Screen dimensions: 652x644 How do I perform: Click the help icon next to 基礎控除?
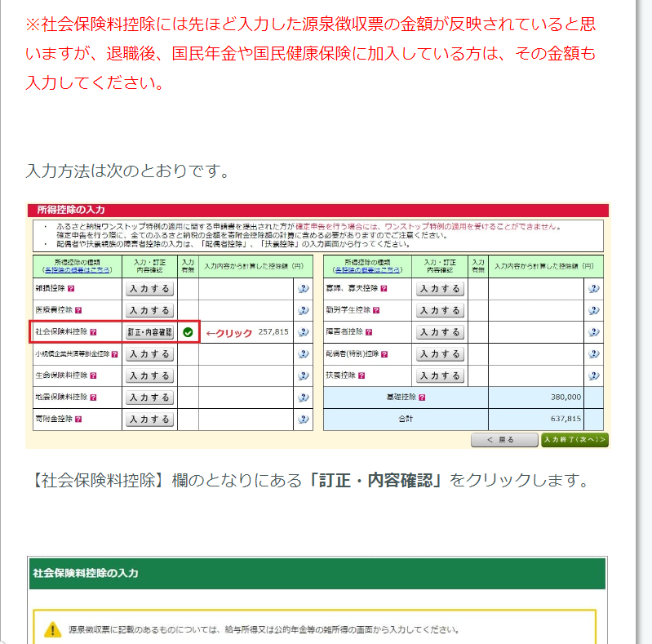click(x=422, y=398)
